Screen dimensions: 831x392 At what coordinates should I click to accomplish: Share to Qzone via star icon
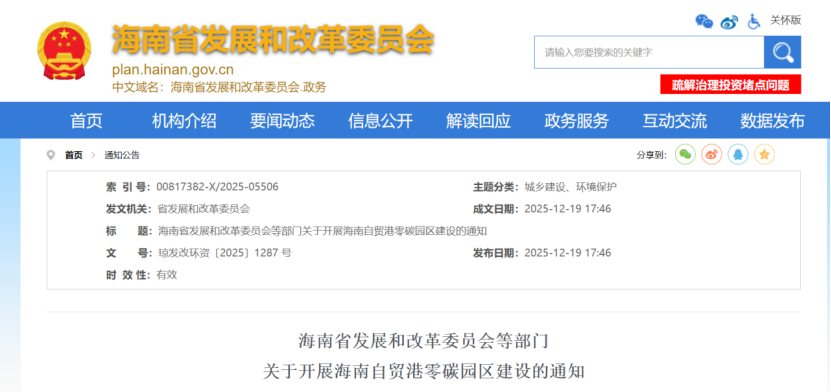pos(764,155)
